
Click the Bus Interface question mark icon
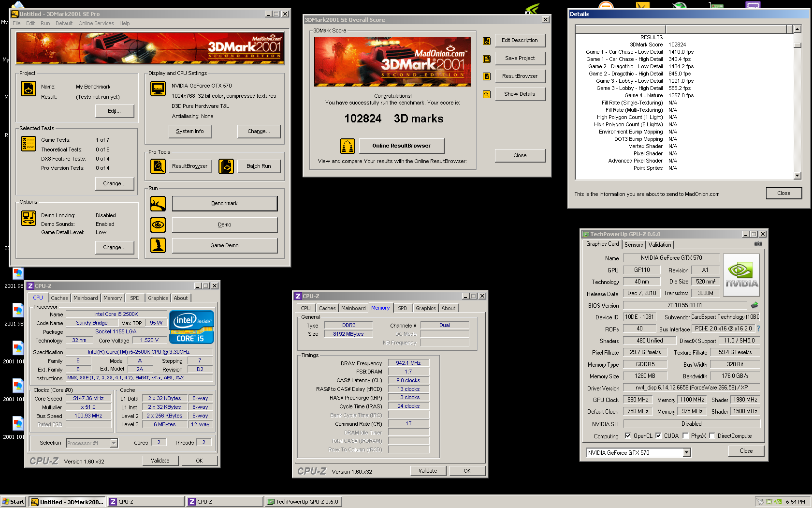pos(758,329)
